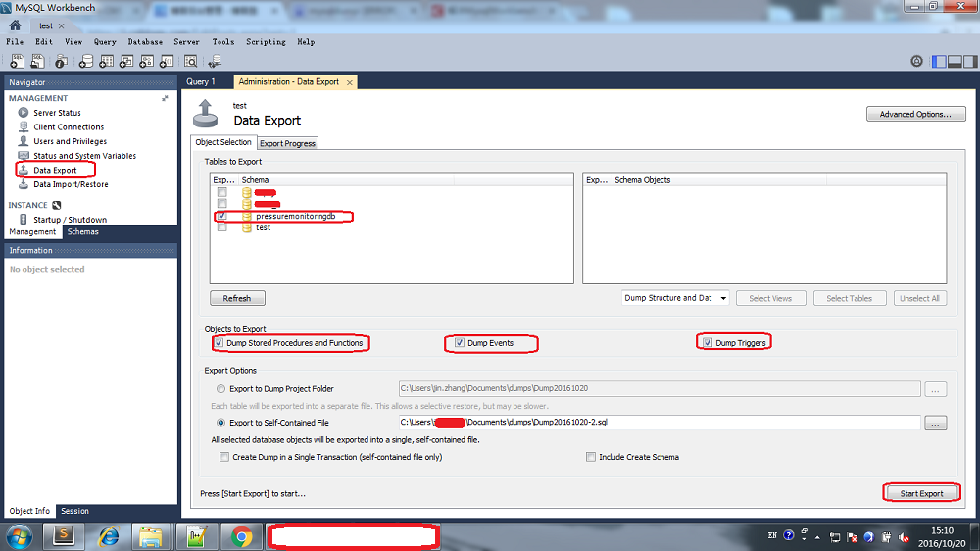980x551 pixels.
Task: Click the Windows Start button
Action: click(19, 537)
